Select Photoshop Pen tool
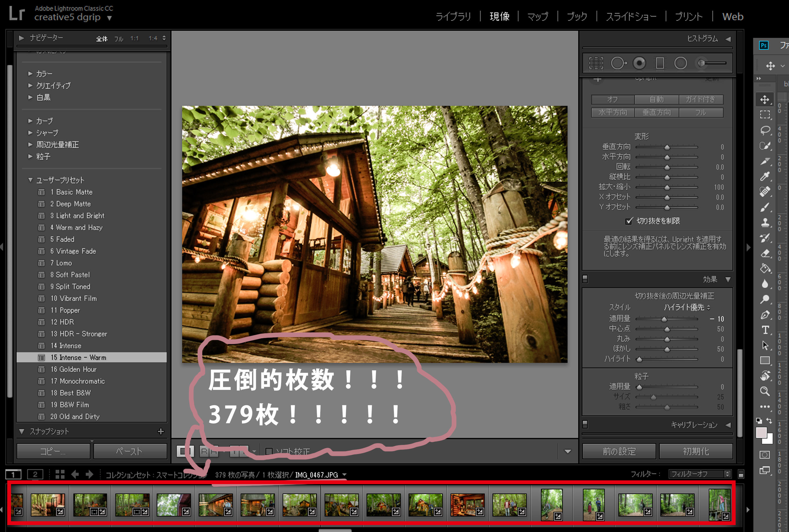 point(765,315)
